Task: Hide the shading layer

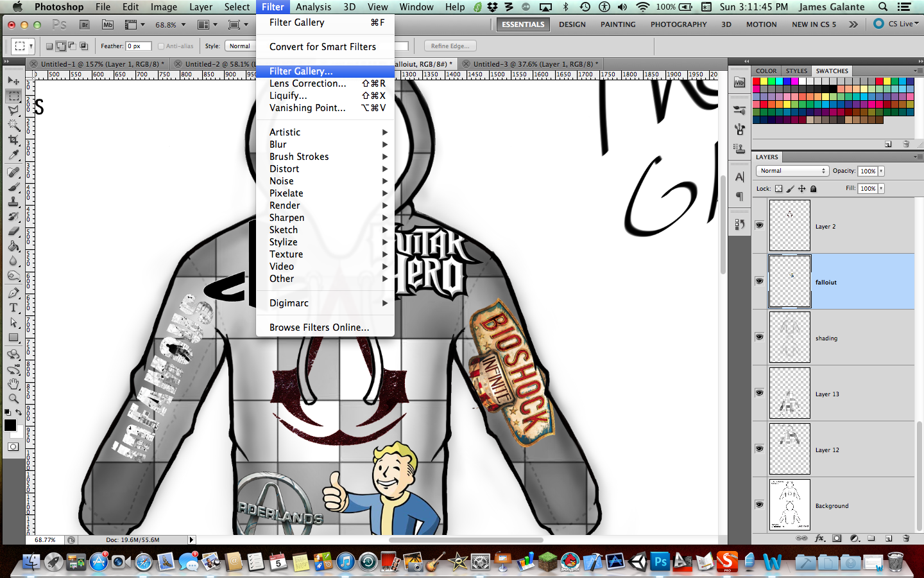Action: [x=759, y=337]
